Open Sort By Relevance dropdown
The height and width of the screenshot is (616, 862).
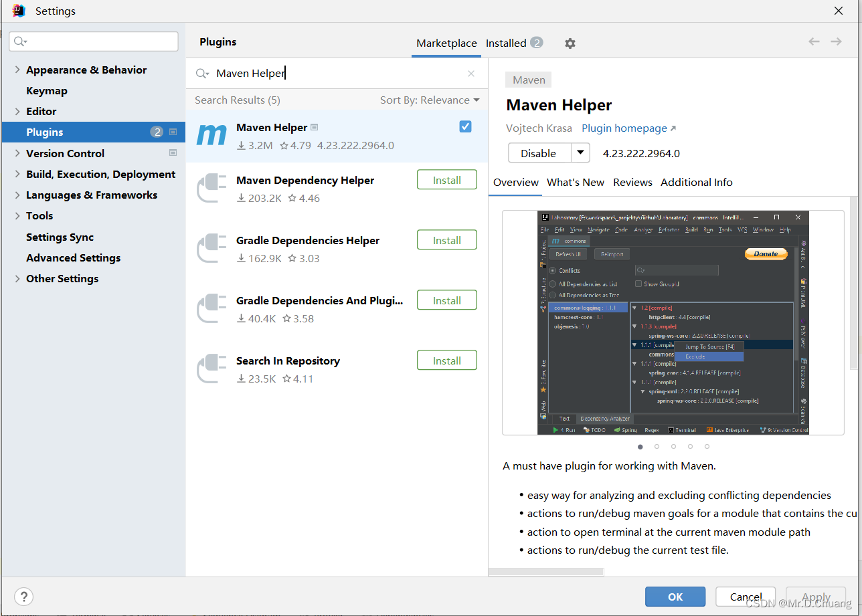[430, 100]
